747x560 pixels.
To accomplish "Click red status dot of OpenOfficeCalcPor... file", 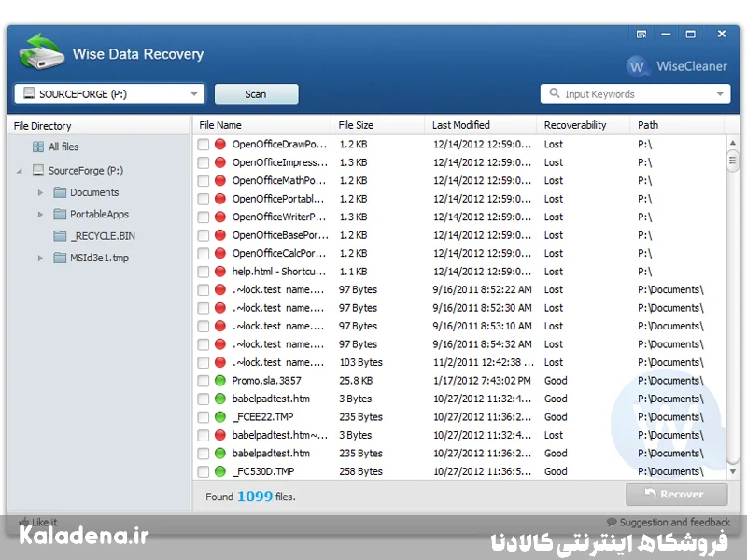I will 220,253.
